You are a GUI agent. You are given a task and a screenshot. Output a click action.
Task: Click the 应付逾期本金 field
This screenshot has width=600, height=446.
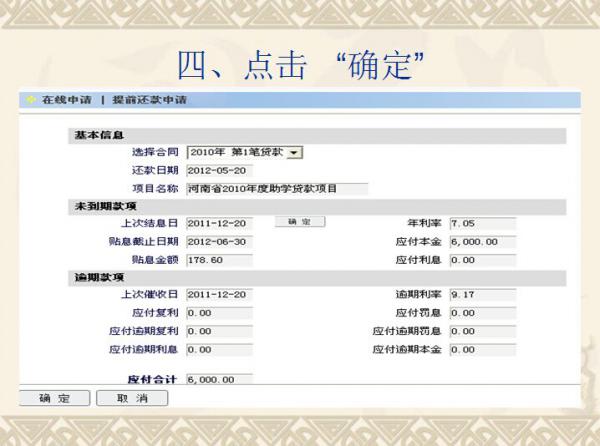tap(482, 350)
